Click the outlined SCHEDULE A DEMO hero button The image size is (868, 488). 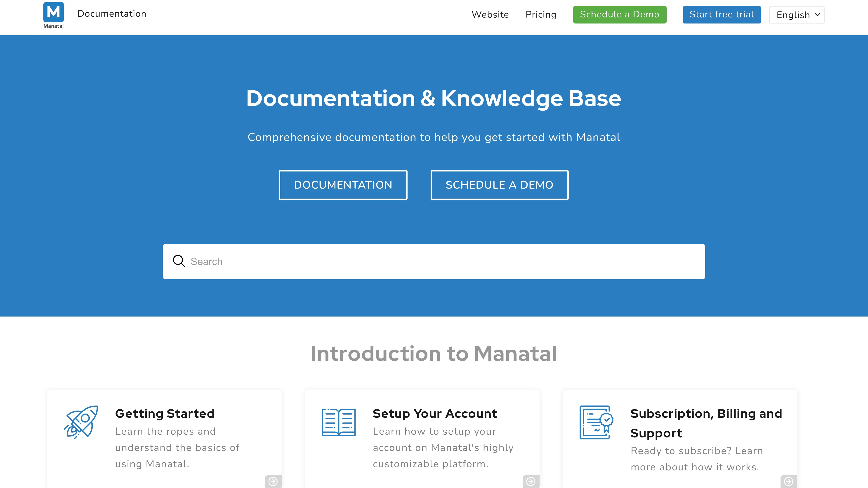coord(499,185)
